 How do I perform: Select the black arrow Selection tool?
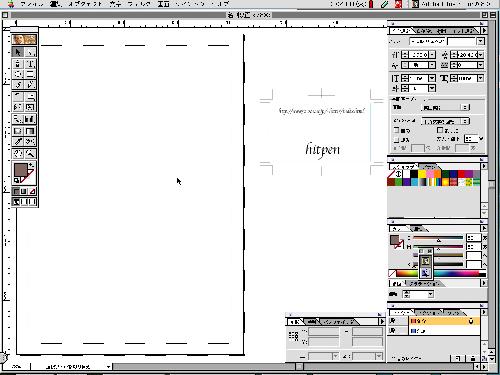(18, 52)
